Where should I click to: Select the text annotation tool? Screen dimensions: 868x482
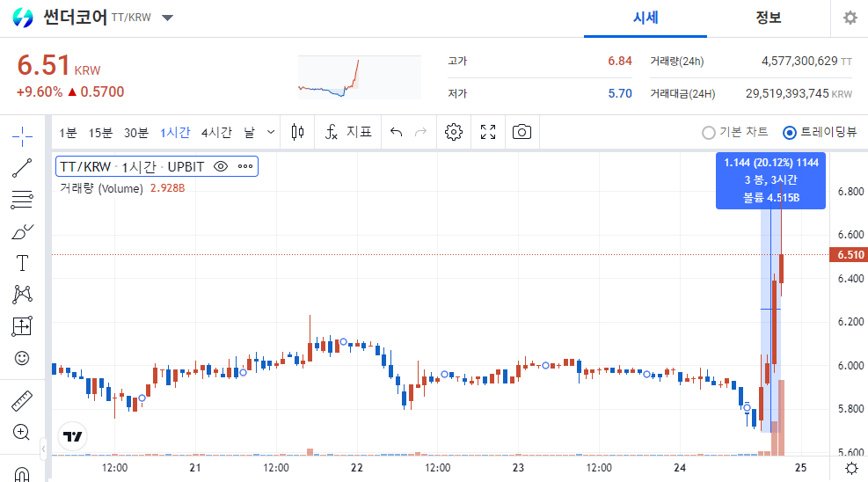click(22, 263)
